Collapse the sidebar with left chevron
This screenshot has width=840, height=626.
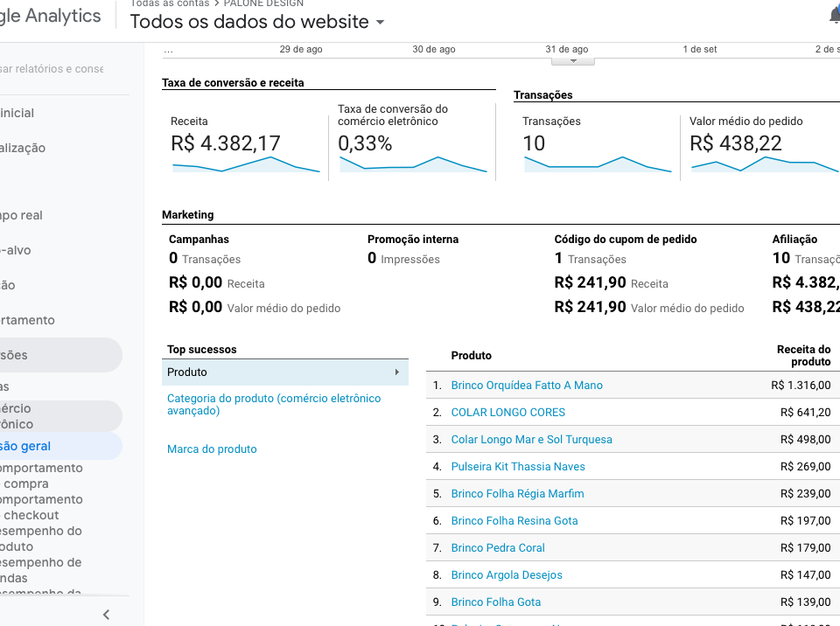pos(106,615)
